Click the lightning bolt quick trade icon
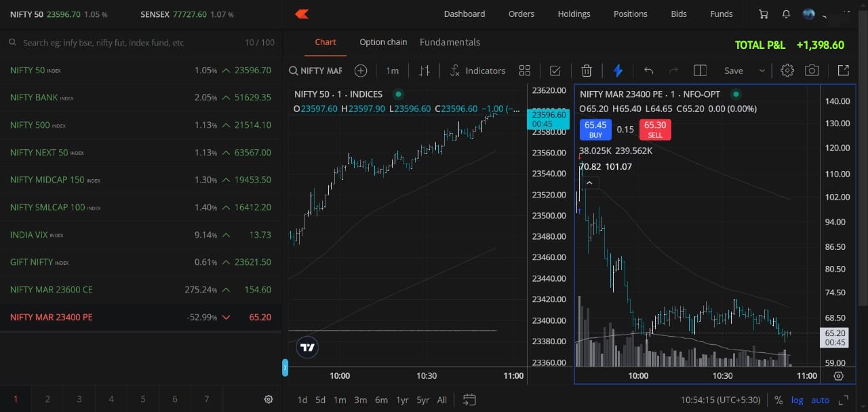 pyautogui.click(x=618, y=71)
